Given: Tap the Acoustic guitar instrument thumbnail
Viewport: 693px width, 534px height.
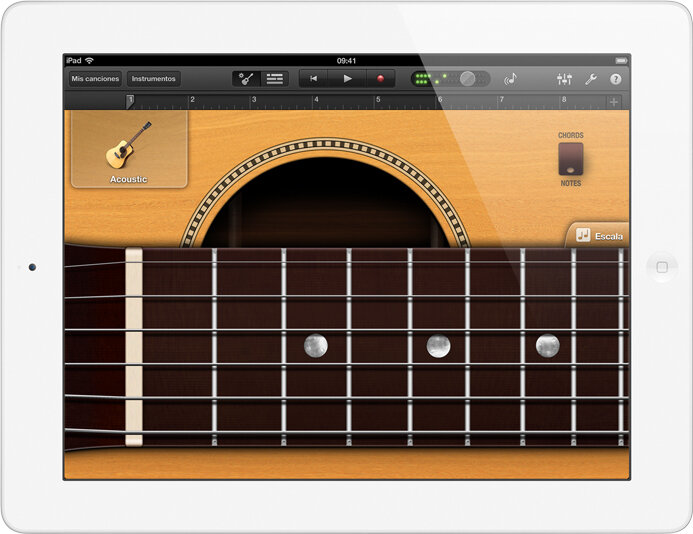Looking at the screenshot, I should point(129,149).
